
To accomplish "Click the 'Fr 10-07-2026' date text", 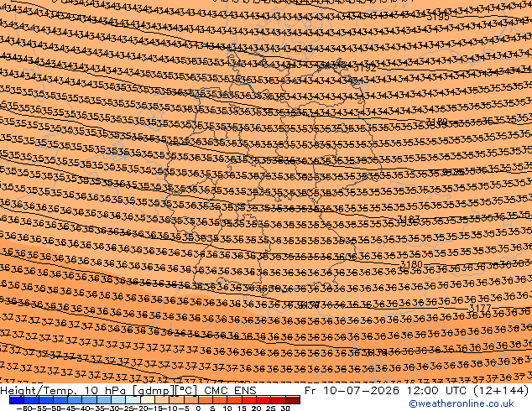I will (x=352, y=391).
